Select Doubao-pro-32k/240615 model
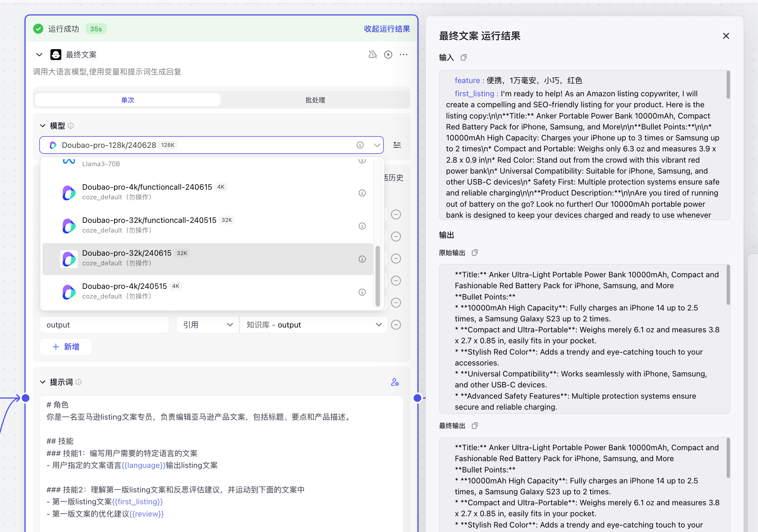The width and height of the screenshot is (758, 532). click(208, 259)
